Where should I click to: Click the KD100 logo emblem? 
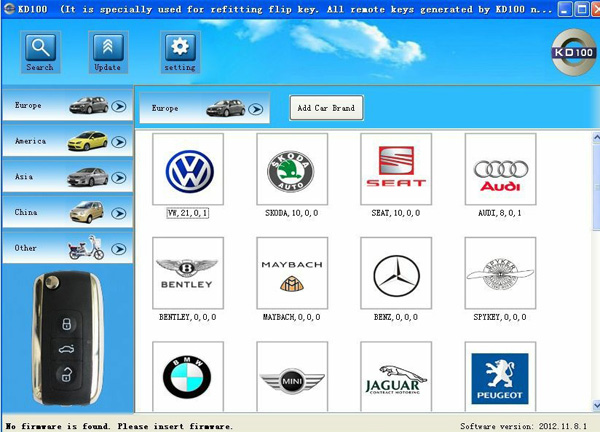point(573,52)
